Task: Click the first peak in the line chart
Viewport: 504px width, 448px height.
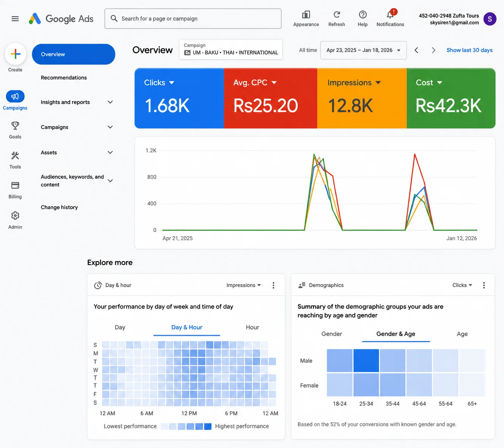Action: [x=314, y=154]
